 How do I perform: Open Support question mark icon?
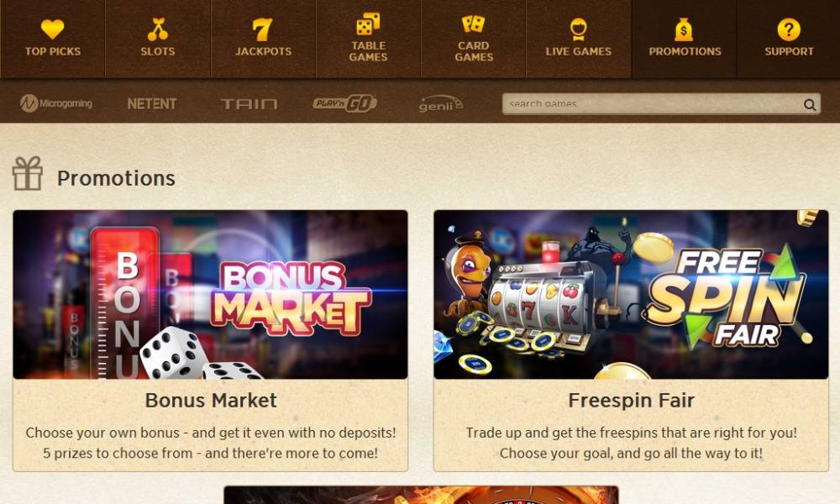coord(789,29)
